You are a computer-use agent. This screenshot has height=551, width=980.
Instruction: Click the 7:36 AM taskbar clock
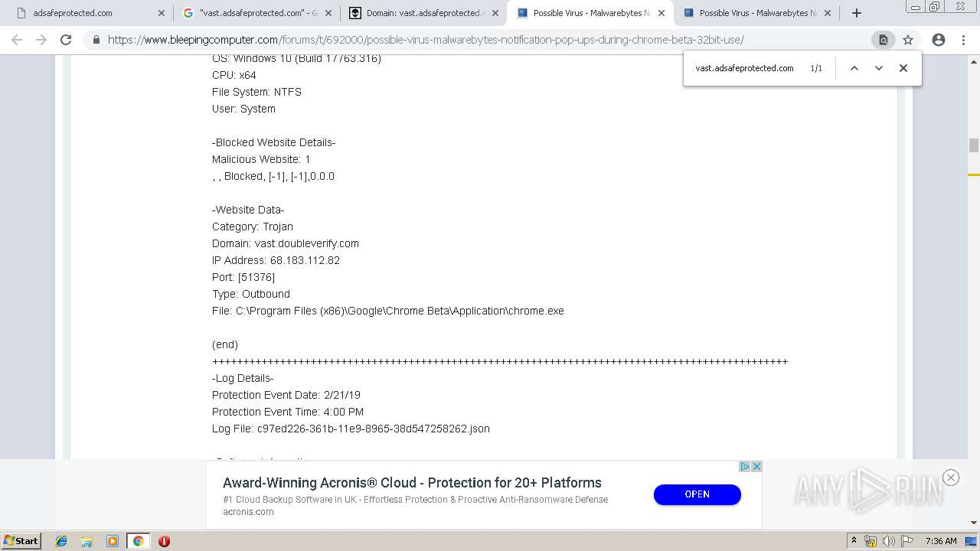(x=941, y=541)
